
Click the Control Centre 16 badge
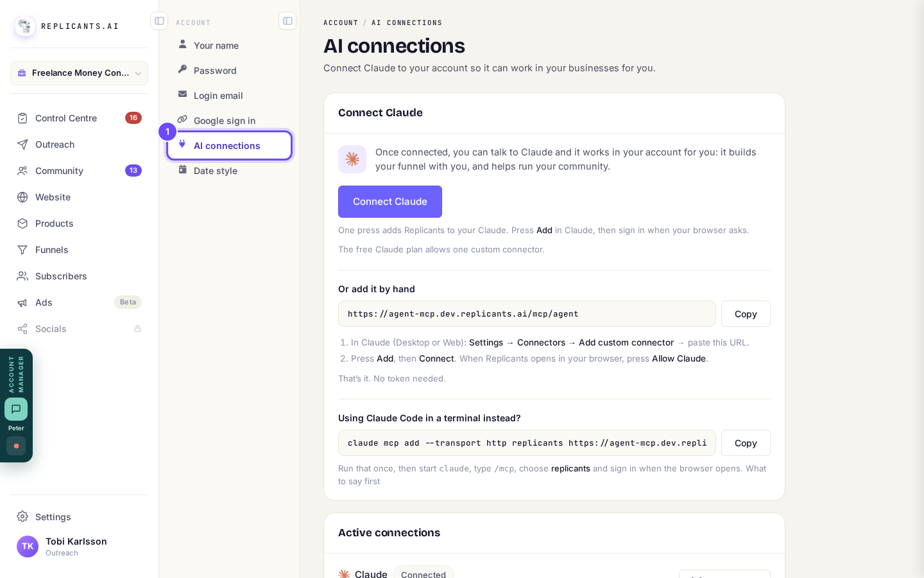point(133,118)
